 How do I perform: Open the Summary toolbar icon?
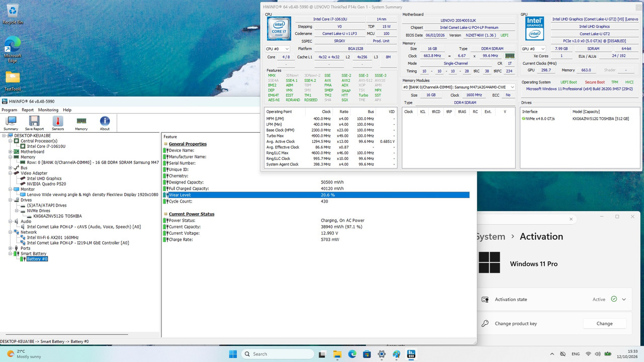pyautogui.click(x=11, y=123)
